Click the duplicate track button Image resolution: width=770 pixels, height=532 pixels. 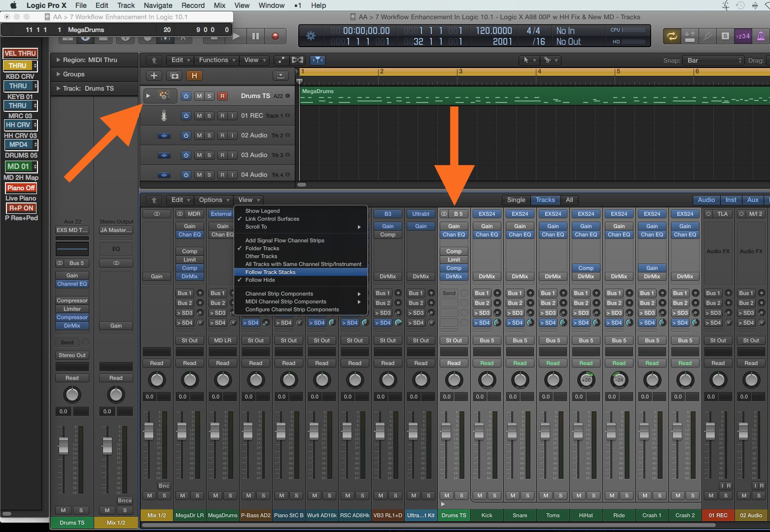pyautogui.click(x=174, y=76)
